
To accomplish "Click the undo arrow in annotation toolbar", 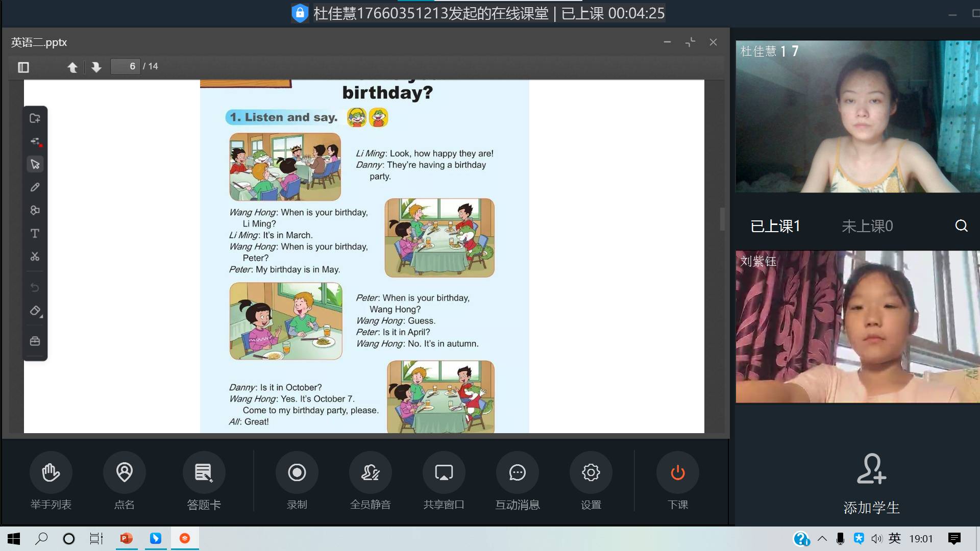I will pos(35,288).
